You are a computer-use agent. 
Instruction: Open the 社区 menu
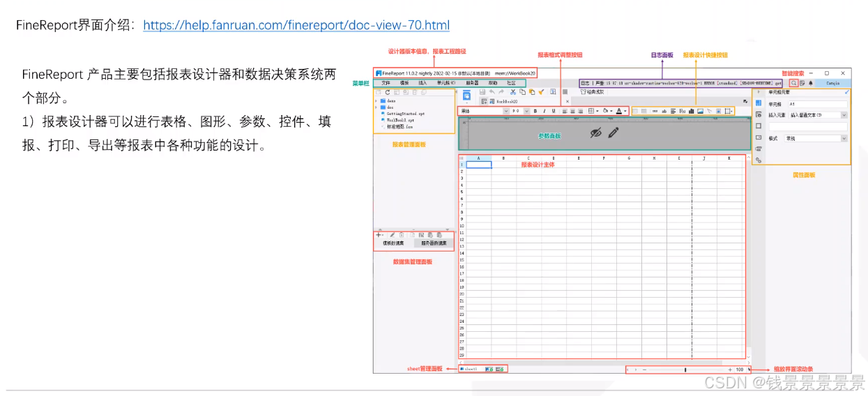click(511, 83)
